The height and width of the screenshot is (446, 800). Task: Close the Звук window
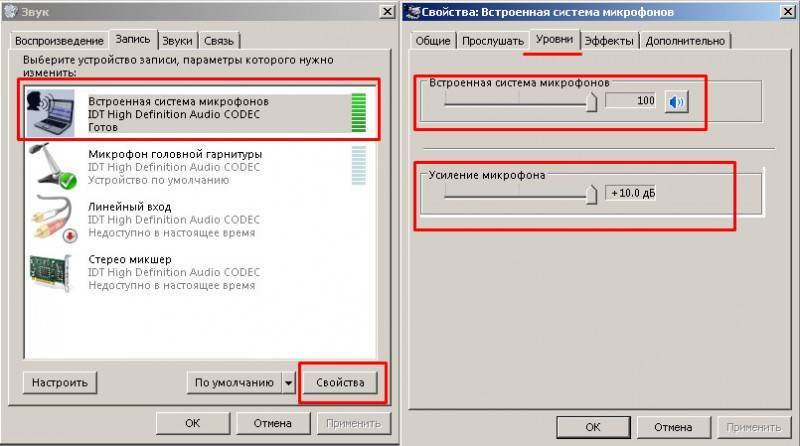pyautogui.click(x=388, y=11)
